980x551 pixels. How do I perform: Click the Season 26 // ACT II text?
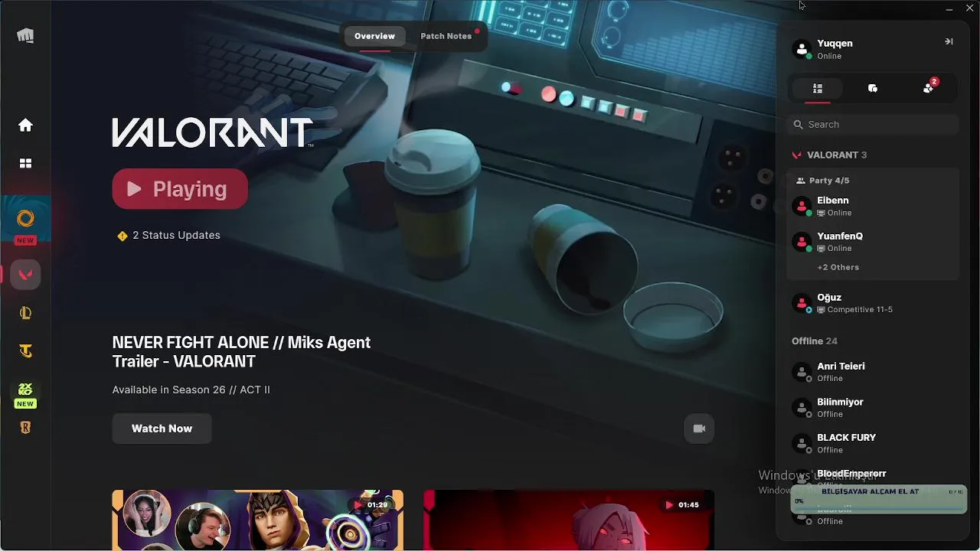click(221, 390)
